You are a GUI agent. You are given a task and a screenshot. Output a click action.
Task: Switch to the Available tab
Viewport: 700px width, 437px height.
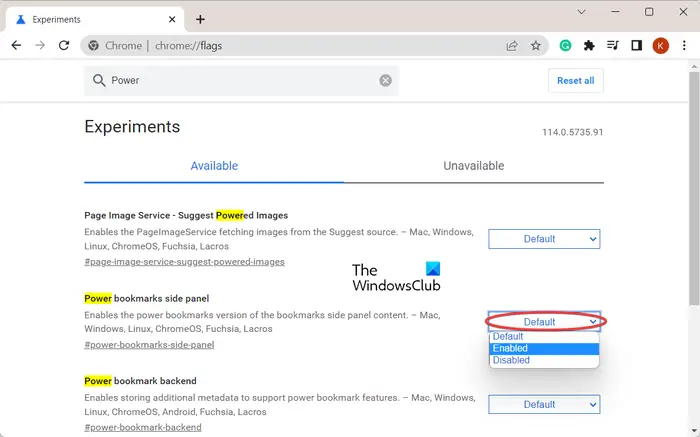coord(214,166)
